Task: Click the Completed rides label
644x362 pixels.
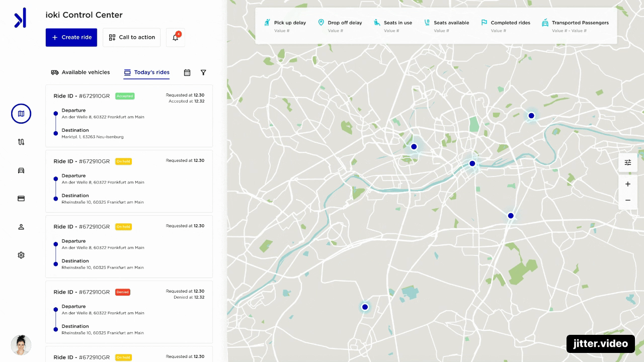Action: [510, 23]
